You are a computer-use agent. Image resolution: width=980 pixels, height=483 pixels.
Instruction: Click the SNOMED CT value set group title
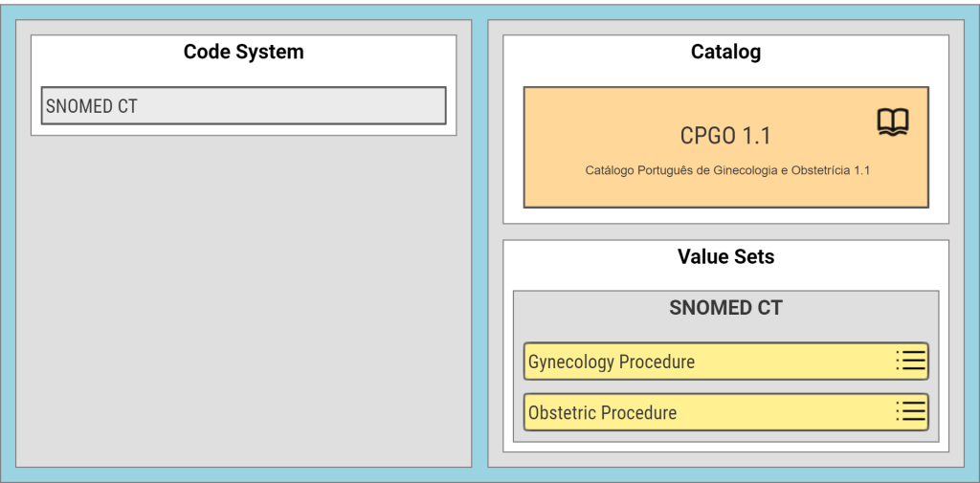[x=725, y=308]
